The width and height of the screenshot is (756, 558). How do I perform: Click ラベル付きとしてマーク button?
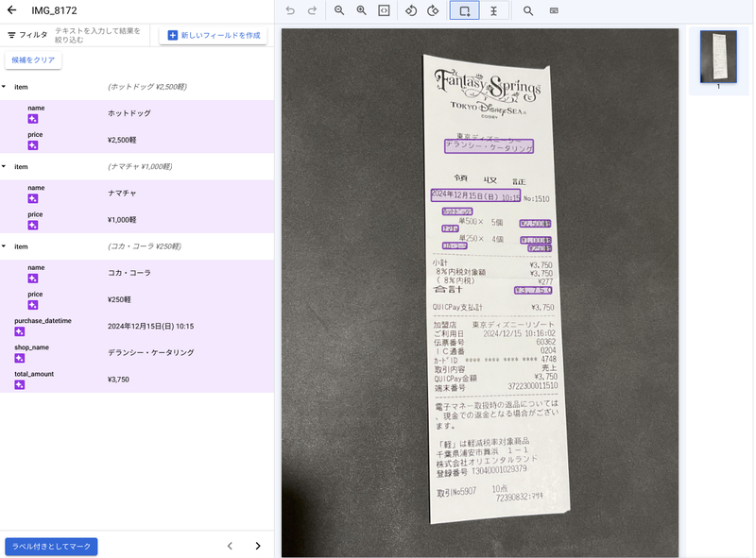click(x=51, y=547)
